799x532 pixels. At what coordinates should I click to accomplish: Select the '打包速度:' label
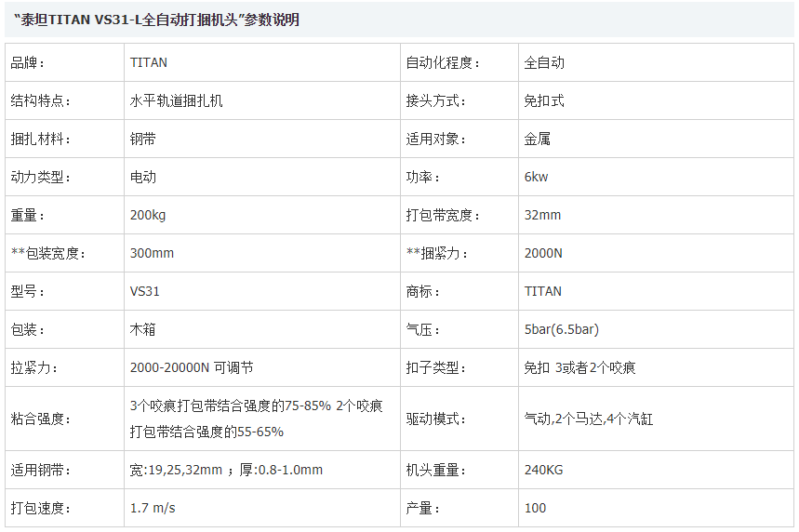point(41,508)
